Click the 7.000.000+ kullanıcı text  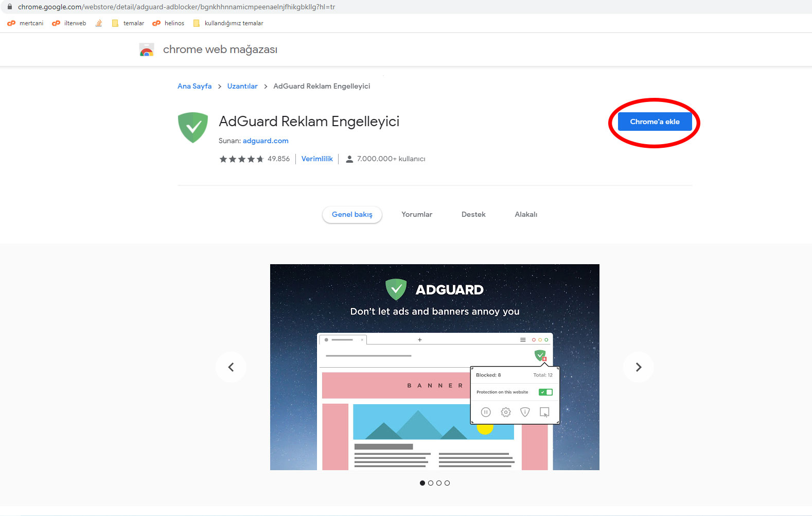coord(391,159)
